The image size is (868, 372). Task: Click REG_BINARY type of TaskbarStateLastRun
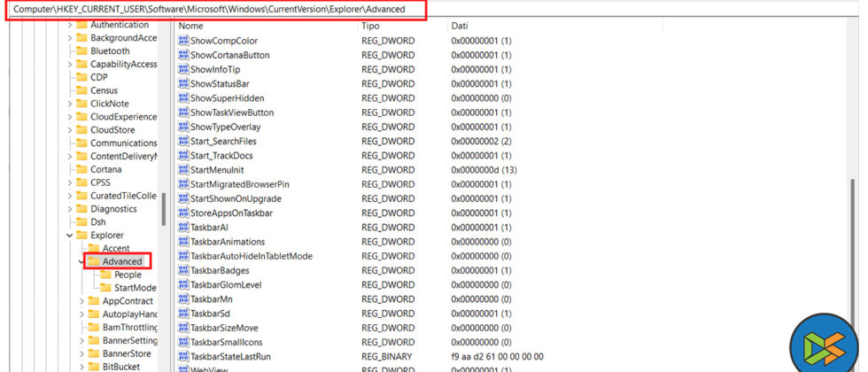point(387,356)
